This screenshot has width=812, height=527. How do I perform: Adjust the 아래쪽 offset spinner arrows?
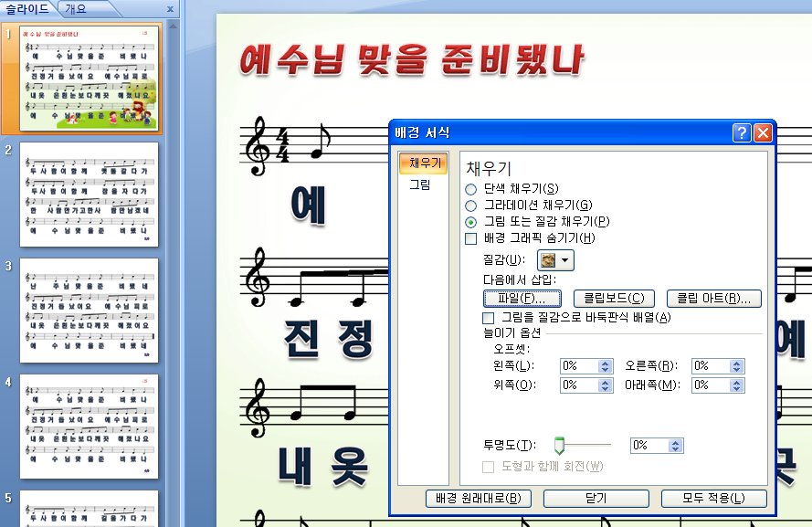coord(737,385)
